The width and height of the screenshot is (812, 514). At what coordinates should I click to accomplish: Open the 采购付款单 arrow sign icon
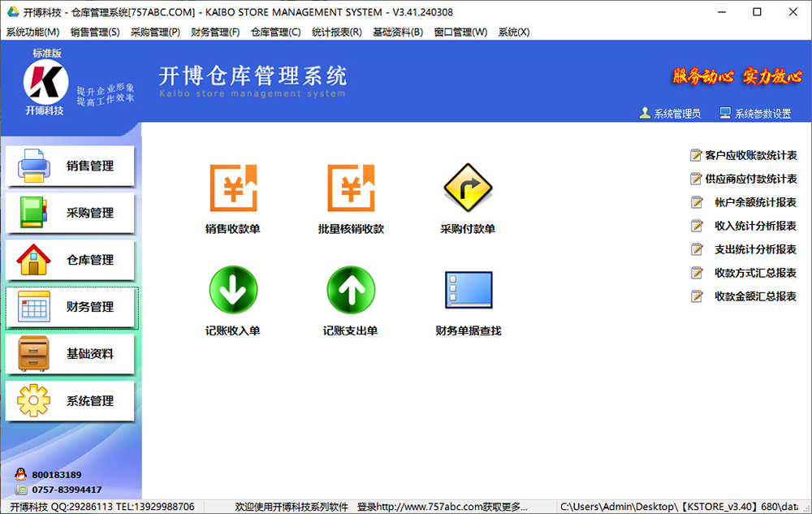click(469, 188)
